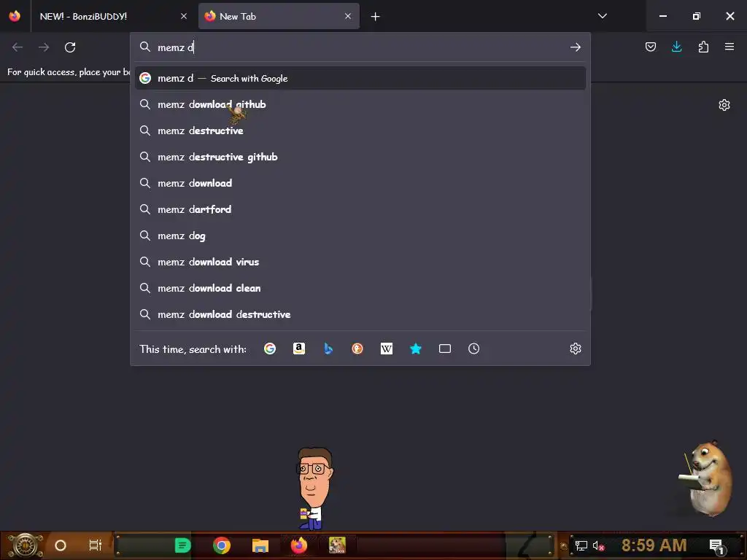Select suggestion 'memz destructive github'
The height and width of the screenshot is (560, 747).
360,157
